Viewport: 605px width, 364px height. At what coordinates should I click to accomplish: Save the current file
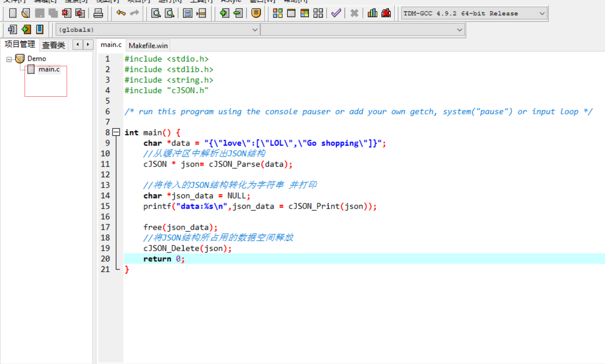39,13
